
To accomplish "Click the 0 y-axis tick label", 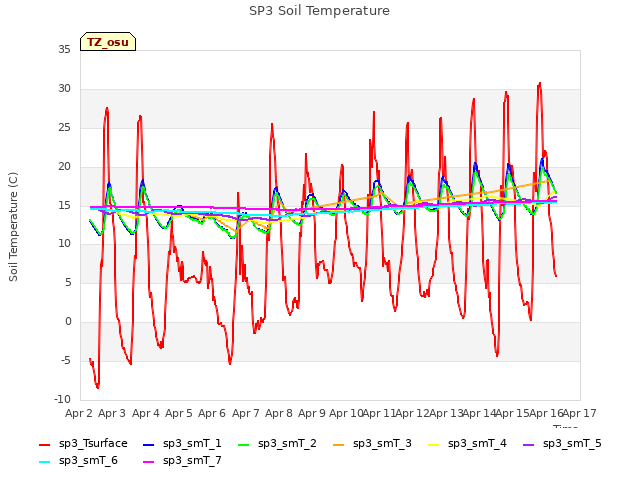I will 68,322.
